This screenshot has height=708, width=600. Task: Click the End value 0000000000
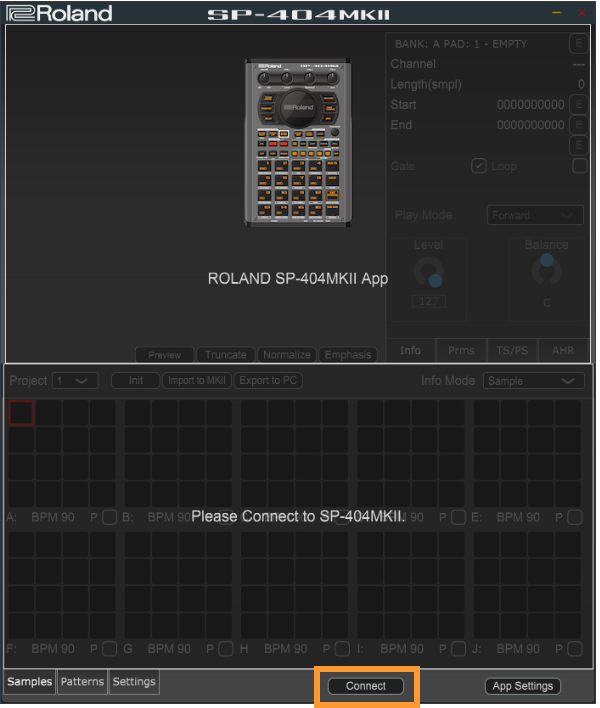coord(530,125)
